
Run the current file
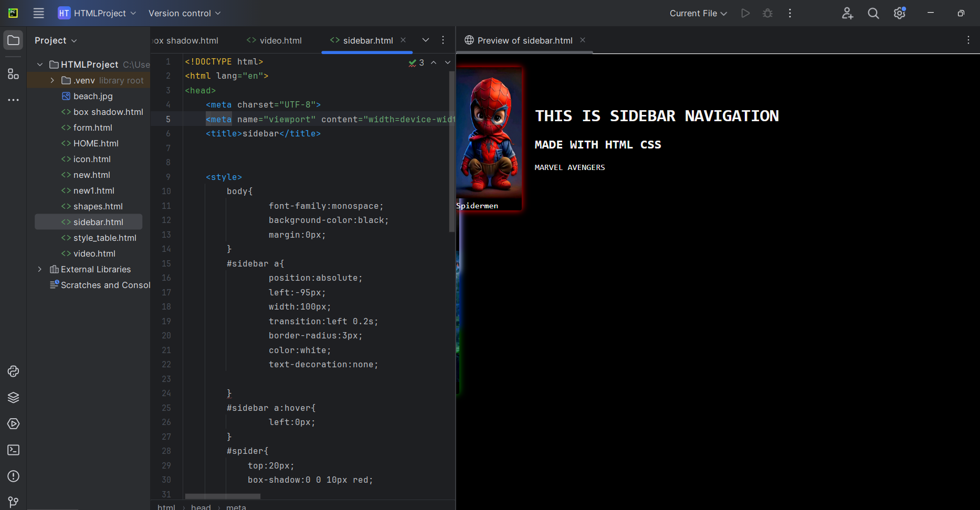(745, 13)
